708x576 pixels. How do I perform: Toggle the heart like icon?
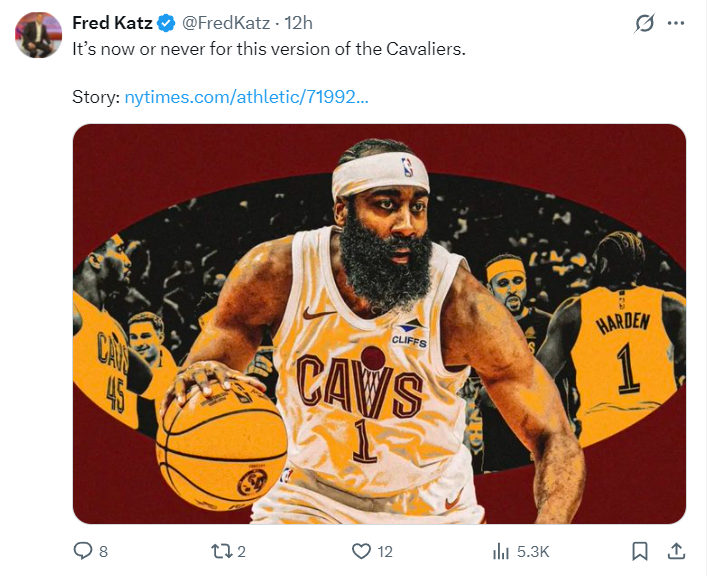click(x=362, y=551)
